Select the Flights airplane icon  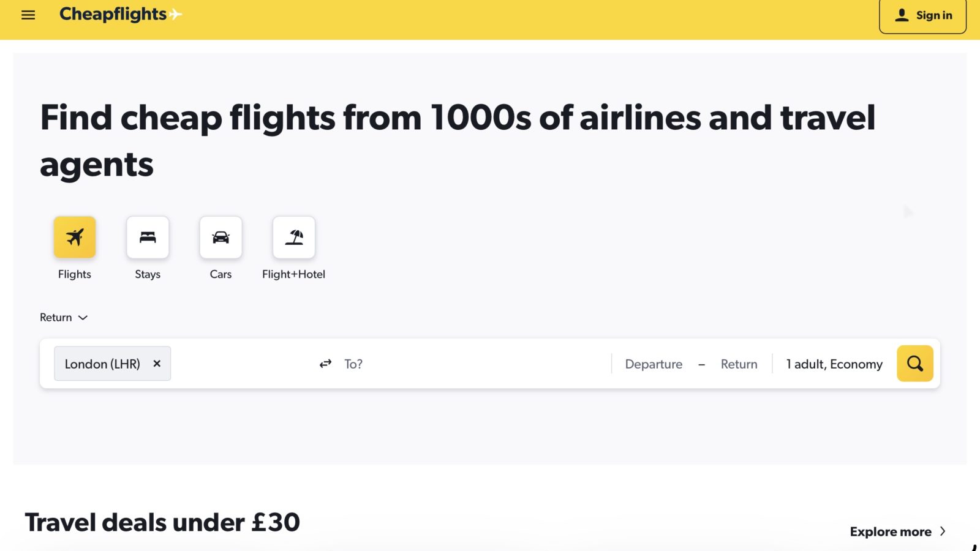[x=75, y=237]
